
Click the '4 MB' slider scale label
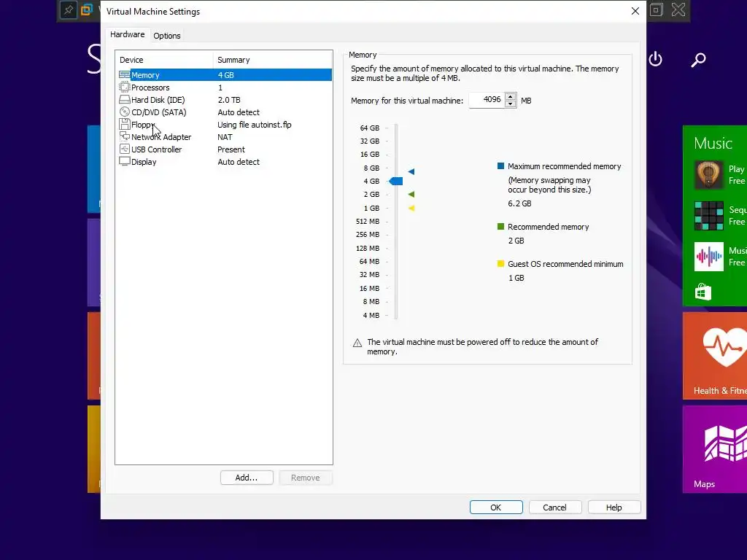(371, 315)
